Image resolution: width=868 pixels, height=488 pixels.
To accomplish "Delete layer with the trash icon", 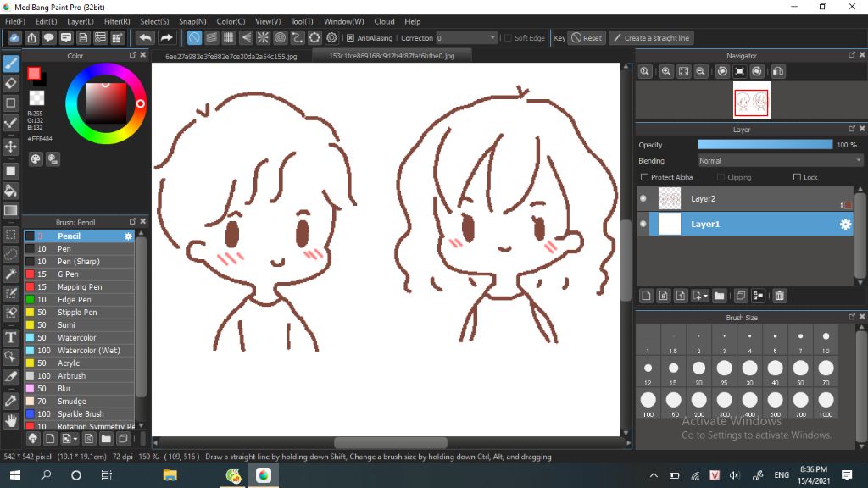I will (780, 296).
